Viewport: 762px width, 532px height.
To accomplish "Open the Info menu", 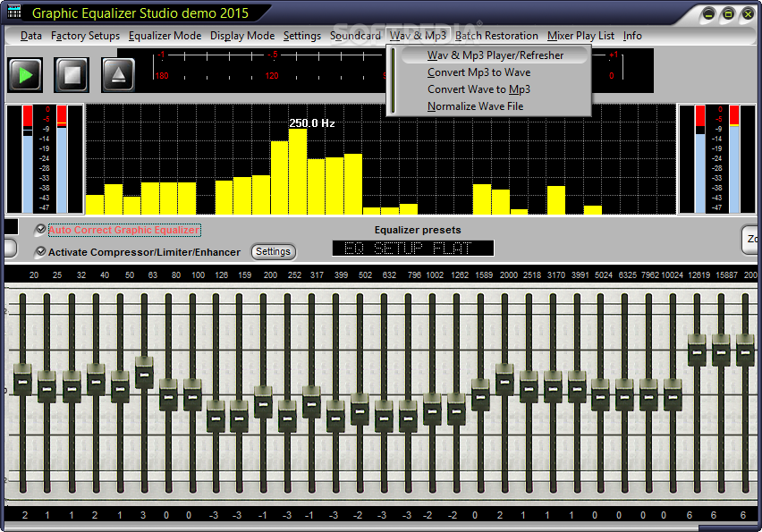I will [x=632, y=36].
